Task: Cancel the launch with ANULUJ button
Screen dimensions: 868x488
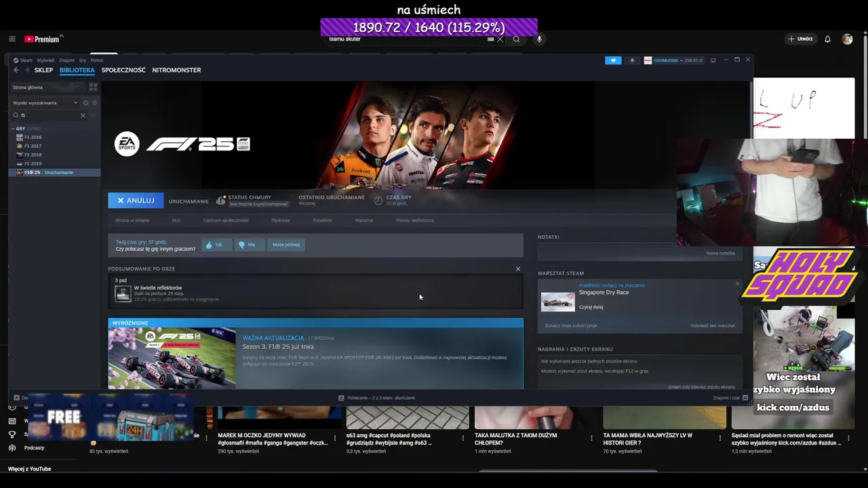Action: 136,201
